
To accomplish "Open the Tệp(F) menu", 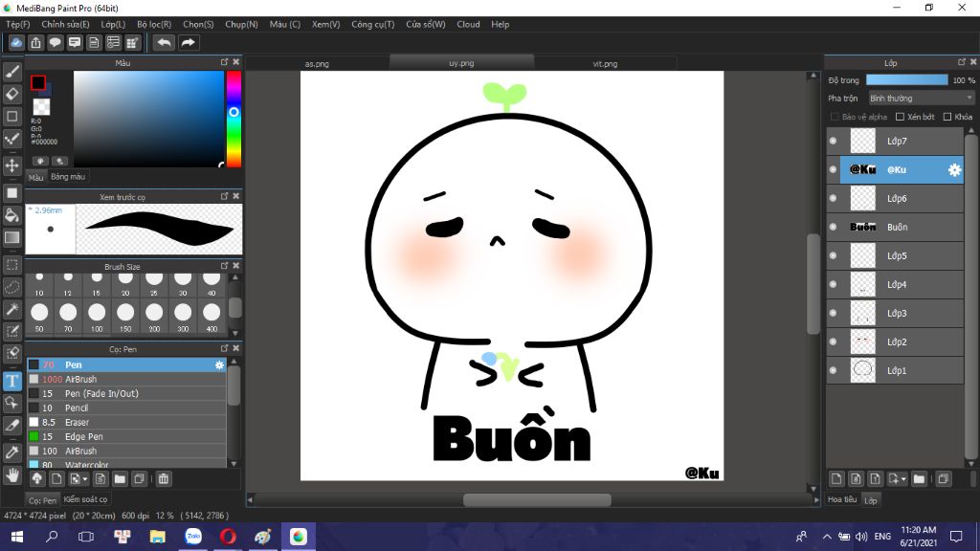I will tap(17, 24).
